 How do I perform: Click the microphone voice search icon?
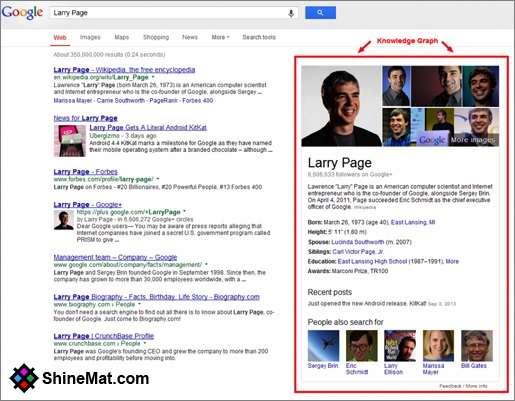tap(291, 13)
